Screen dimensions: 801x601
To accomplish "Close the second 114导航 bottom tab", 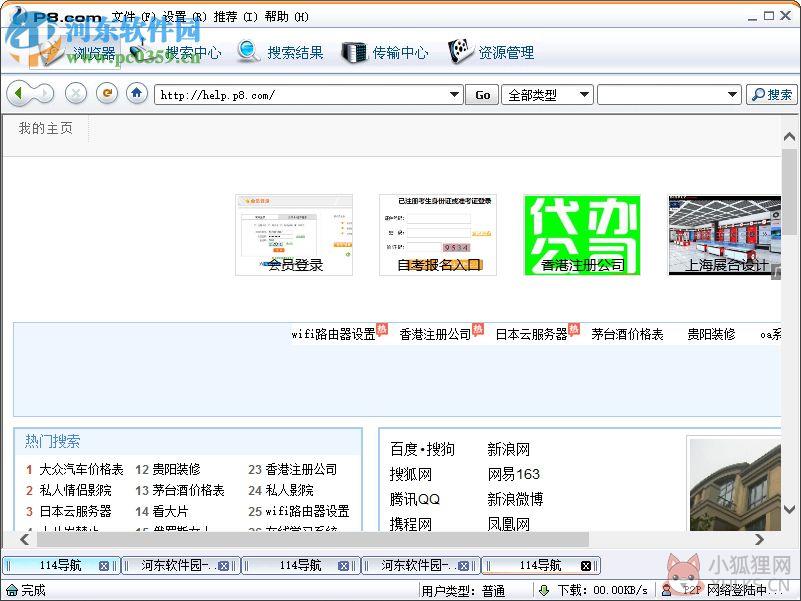I will [343, 566].
